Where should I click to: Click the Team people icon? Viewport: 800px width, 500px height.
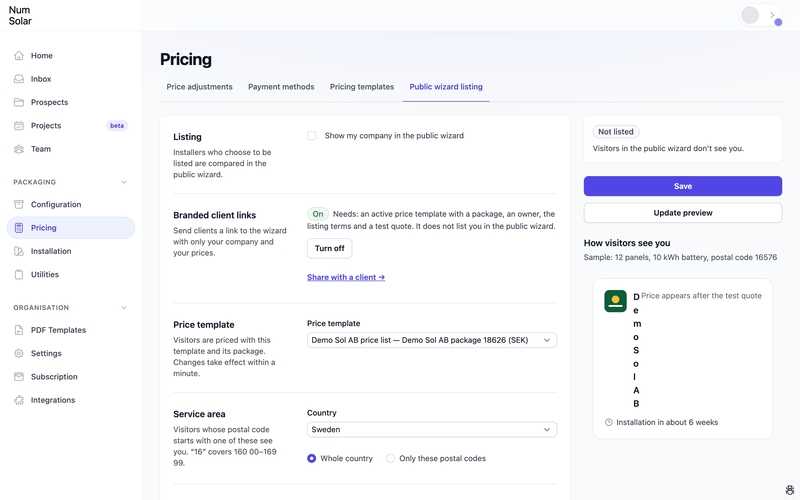(x=19, y=149)
